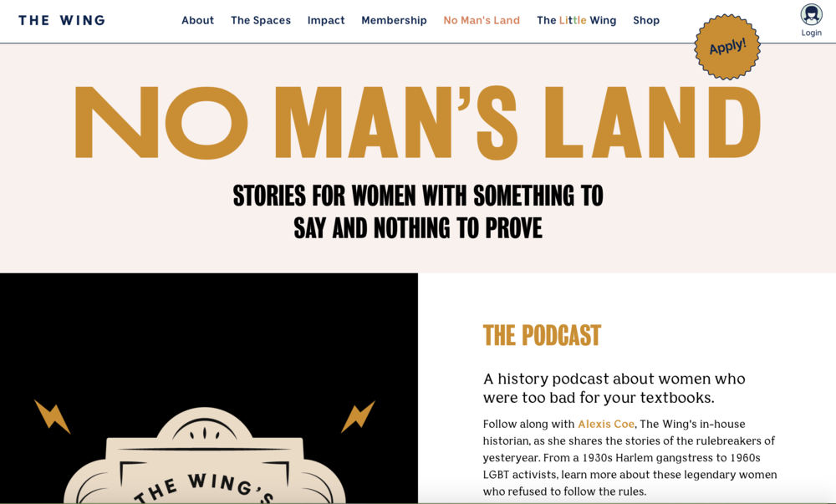Screen dimensions: 836x504
Task: Open the About menu item
Action: click(197, 20)
